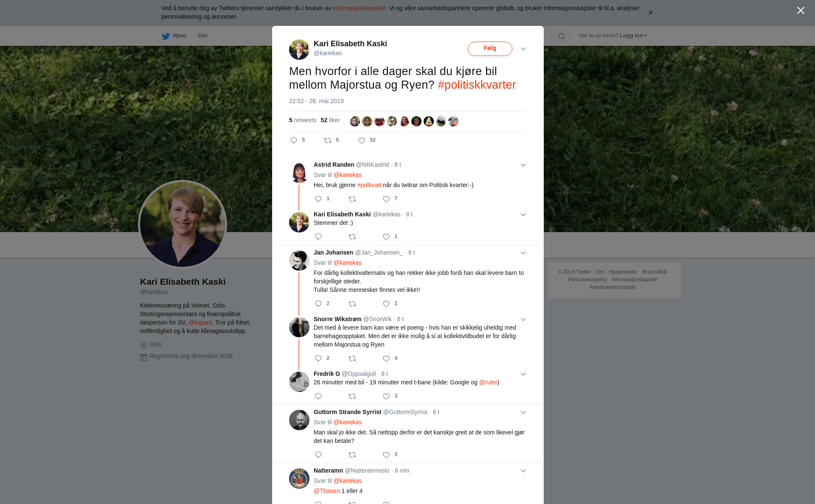Open the dropdown next to the Følg button

(x=523, y=49)
